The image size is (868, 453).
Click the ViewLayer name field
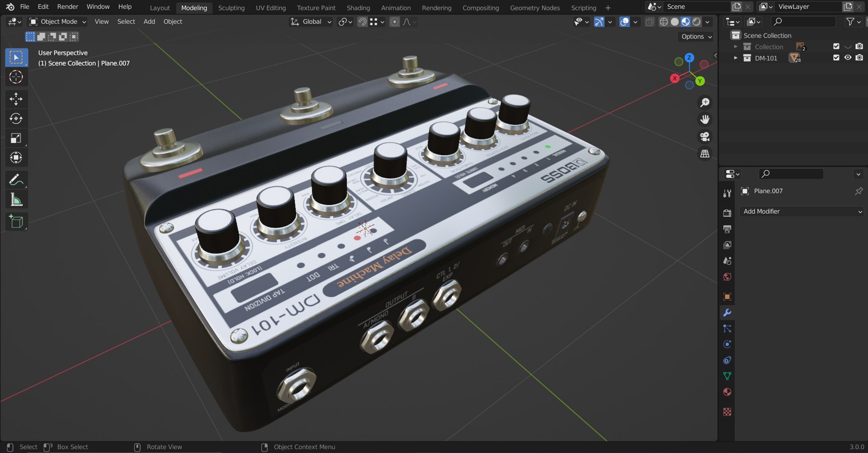coord(807,7)
